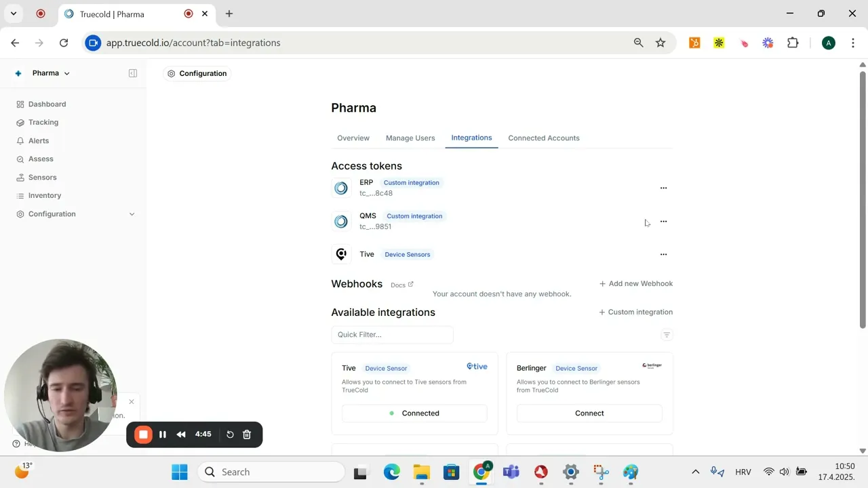Viewport: 868px width, 488px height.
Task: Open Microsoft Edge from taskbar
Action: point(391,472)
